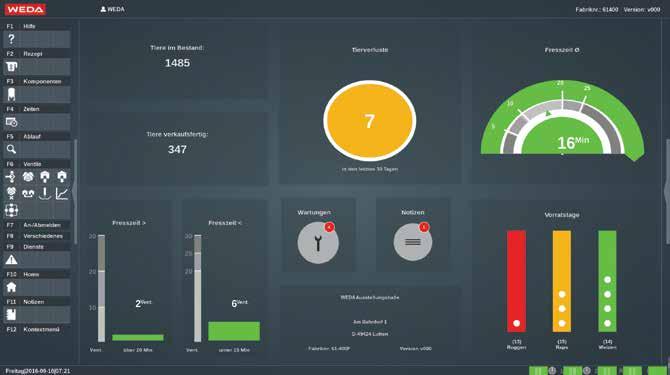
Task: Click the yellow Raps stock bar
Action: [x=561, y=281]
